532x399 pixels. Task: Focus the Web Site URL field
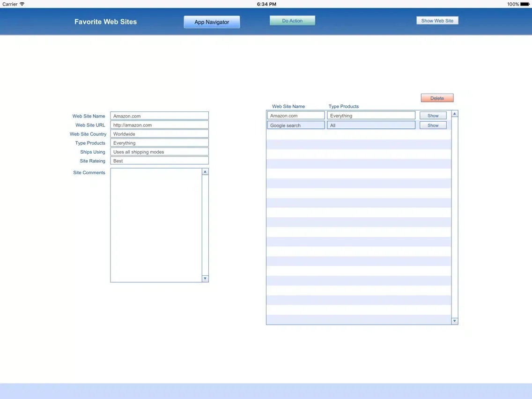[159, 125]
